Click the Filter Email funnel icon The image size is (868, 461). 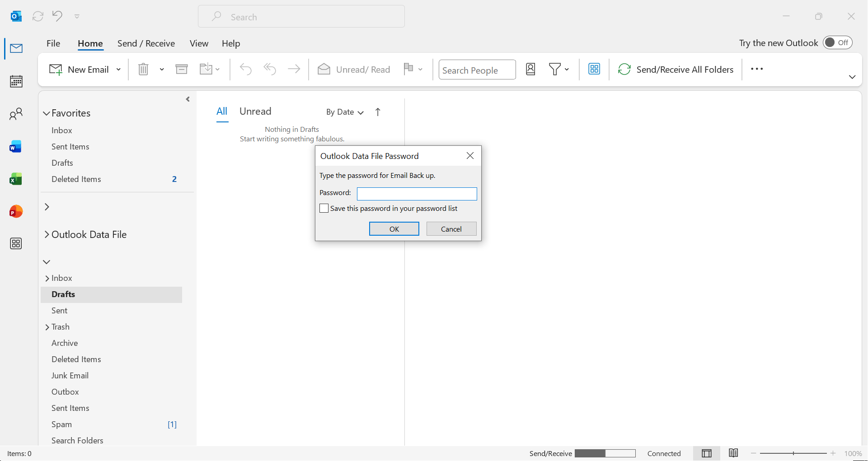point(555,69)
